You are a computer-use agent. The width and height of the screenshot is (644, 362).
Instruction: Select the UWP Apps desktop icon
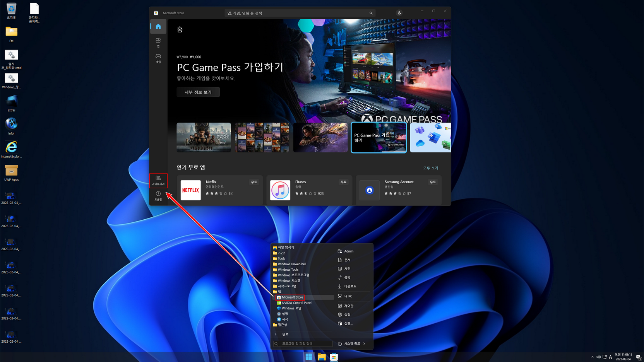[11, 173]
